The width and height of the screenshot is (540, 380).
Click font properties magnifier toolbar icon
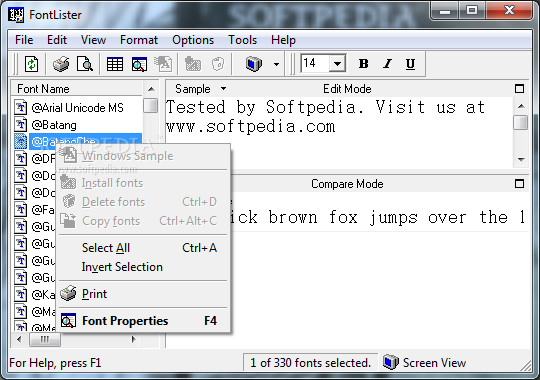click(x=139, y=64)
